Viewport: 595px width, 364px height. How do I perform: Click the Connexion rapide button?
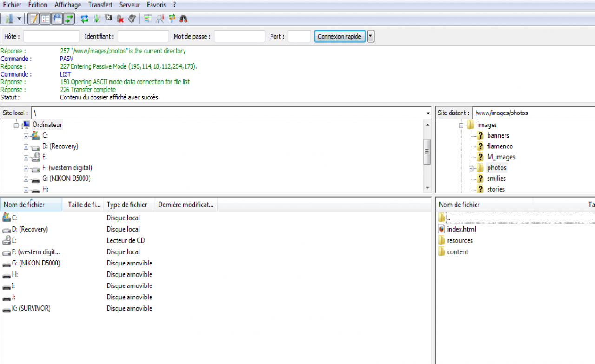(x=339, y=36)
